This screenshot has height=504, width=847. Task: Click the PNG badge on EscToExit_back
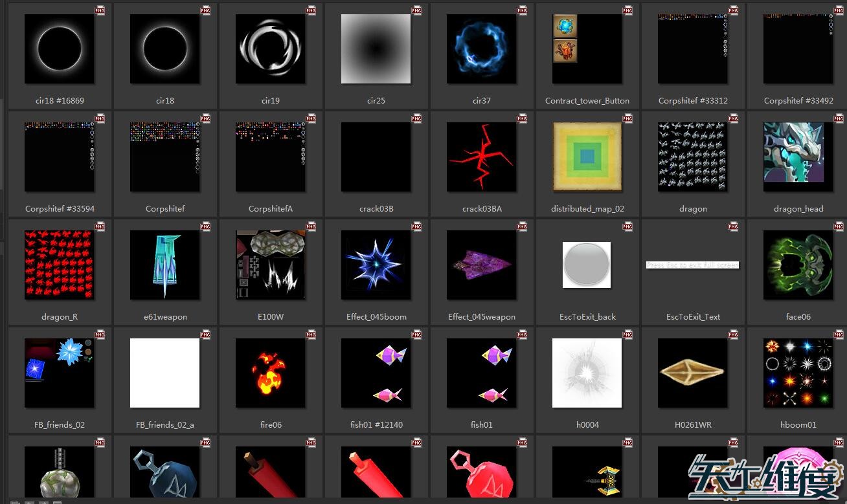627,227
